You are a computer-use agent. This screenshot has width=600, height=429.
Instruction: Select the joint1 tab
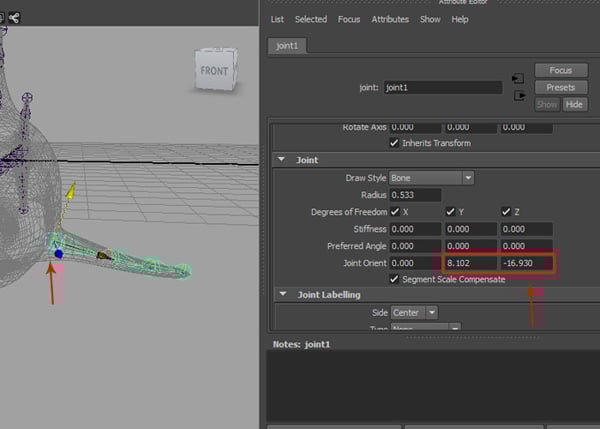pos(287,46)
